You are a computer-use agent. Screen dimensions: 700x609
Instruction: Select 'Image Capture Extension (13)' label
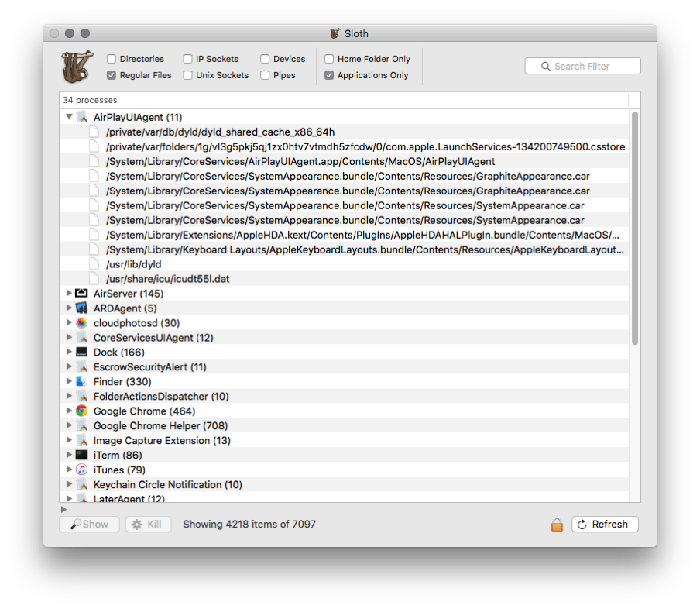click(162, 441)
